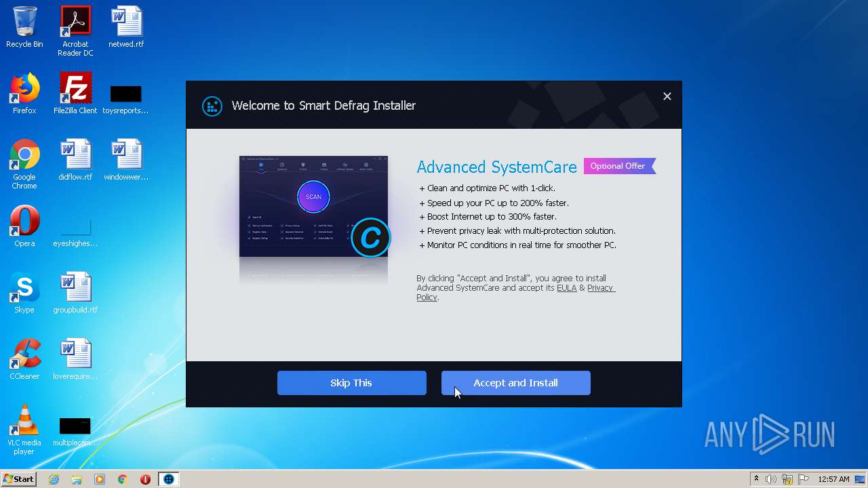The width and height of the screenshot is (868, 488).
Task: Open Acrobat Reader DC desktop icon
Action: [x=75, y=31]
